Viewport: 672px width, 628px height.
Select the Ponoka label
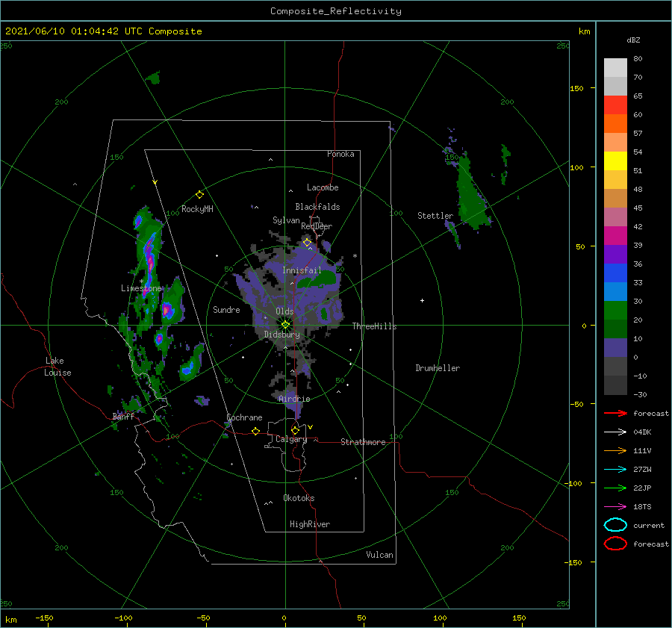[340, 154]
